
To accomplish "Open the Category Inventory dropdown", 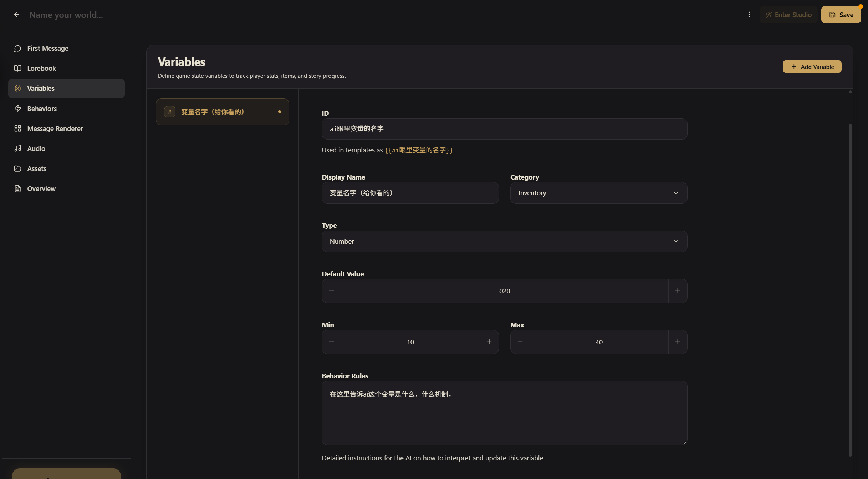I will coord(598,193).
